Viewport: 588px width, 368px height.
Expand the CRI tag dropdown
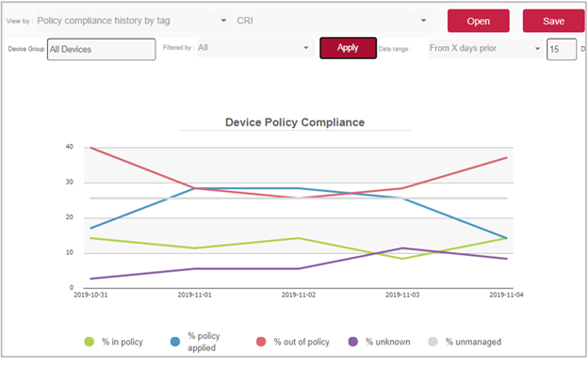(333, 21)
